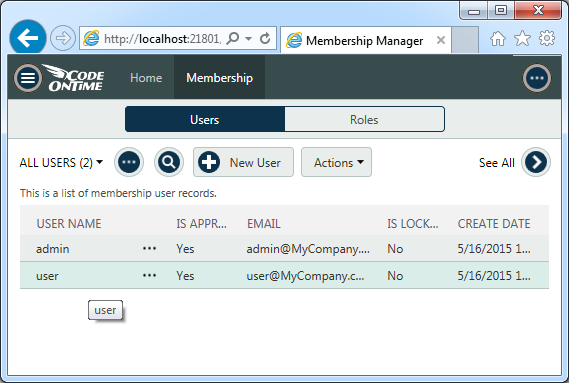
Task: Click the ellipsis button next to ALL USERS
Action: [x=129, y=162]
